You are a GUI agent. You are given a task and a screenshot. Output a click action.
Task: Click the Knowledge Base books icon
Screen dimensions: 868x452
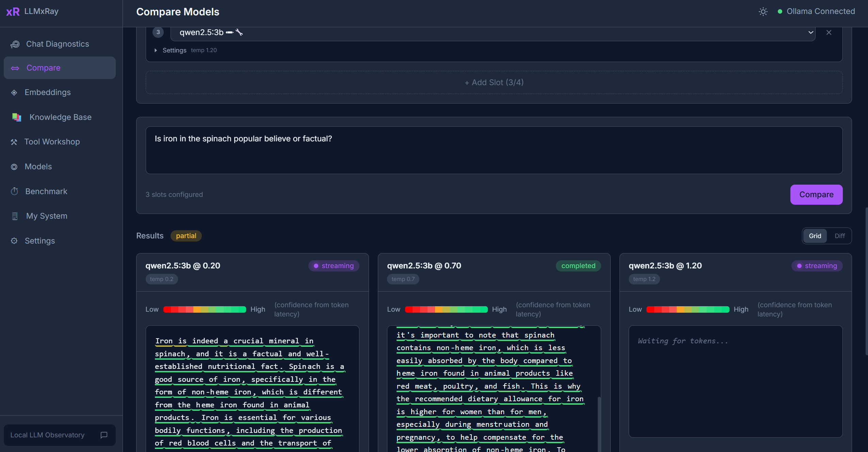point(16,117)
